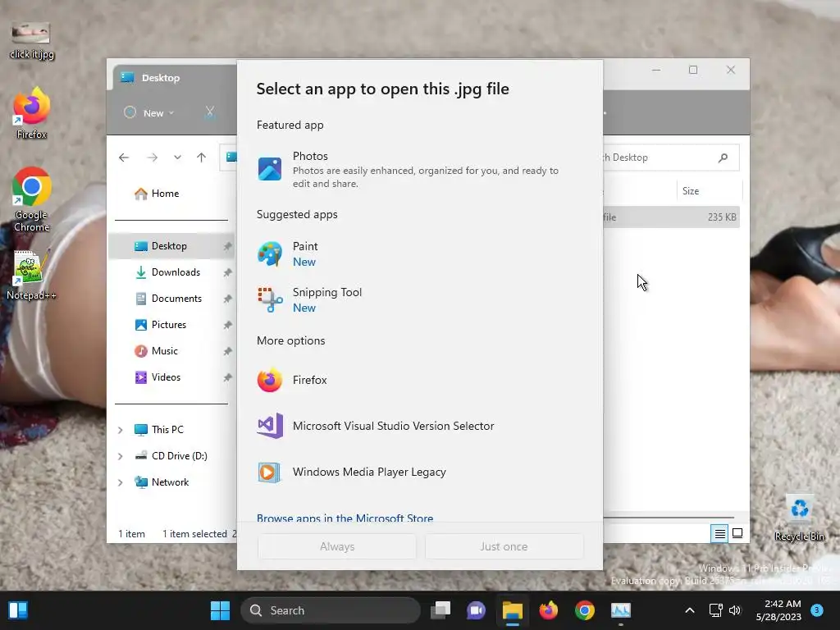This screenshot has height=630, width=840.
Task: Select the Recycle Bin desktop icon
Action: 799,518
